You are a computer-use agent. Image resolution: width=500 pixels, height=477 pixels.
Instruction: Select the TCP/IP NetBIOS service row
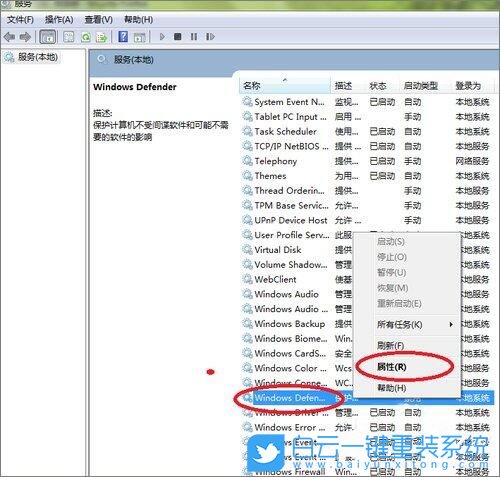click(x=367, y=146)
